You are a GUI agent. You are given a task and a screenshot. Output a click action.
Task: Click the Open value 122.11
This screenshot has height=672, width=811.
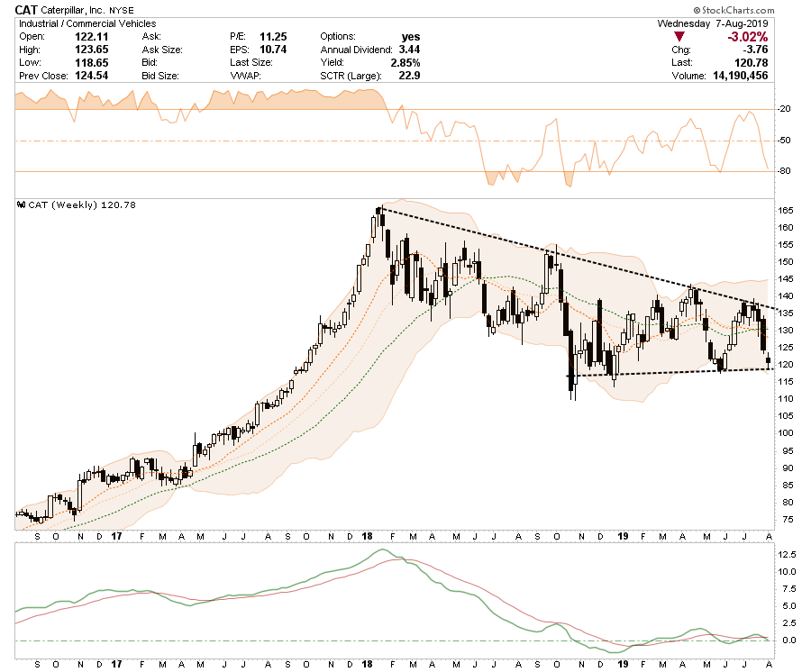(92, 37)
